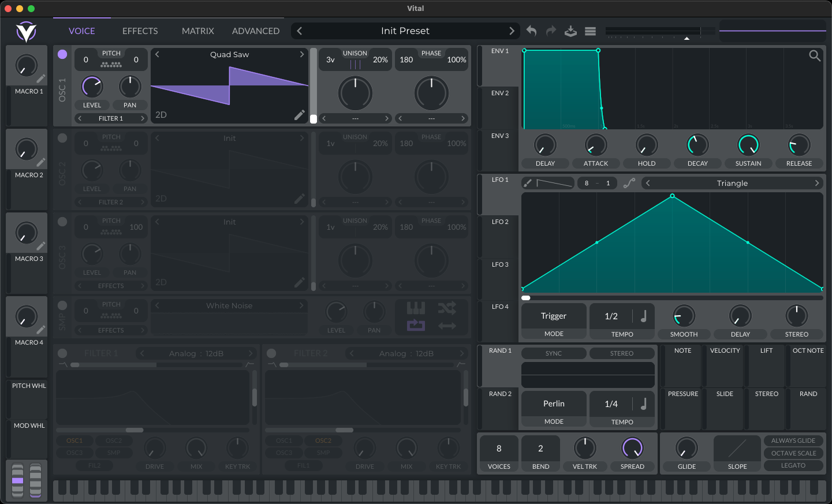Go to next wavetable after Quad Saw
832x504 pixels.
tap(301, 54)
